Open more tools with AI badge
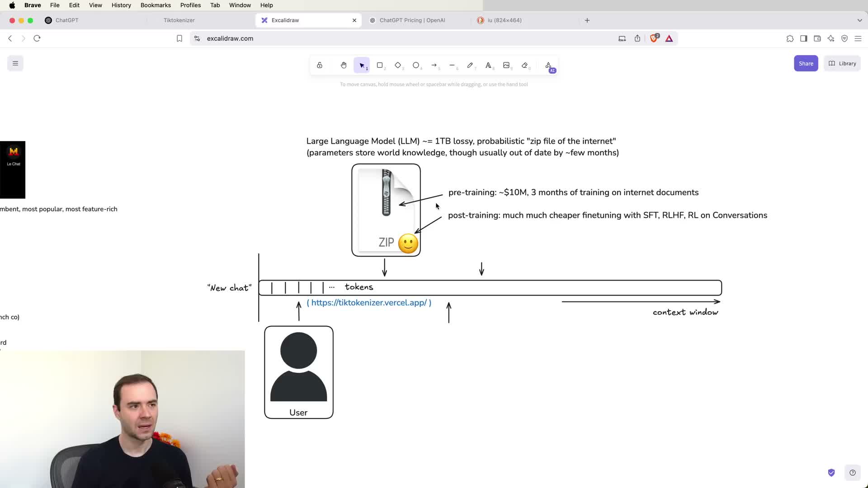Viewport: 868px width, 488px height. click(548, 66)
